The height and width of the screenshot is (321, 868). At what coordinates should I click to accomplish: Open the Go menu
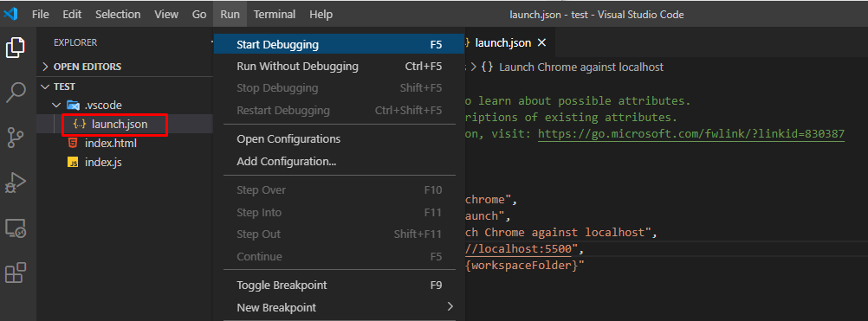point(199,15)
